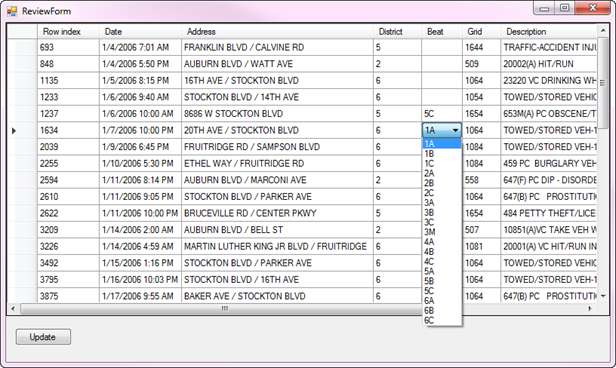
Task: Click the Address column header
Action: tap(277, 31)
